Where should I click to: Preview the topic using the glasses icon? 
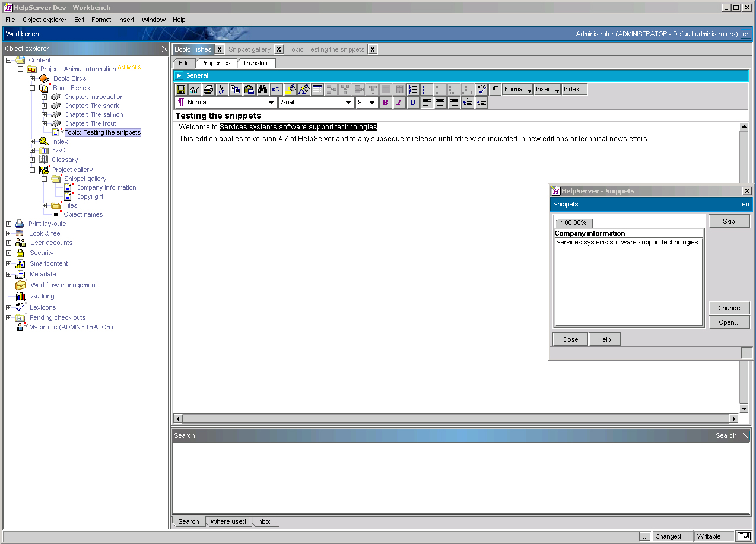[x=195, y=90]
